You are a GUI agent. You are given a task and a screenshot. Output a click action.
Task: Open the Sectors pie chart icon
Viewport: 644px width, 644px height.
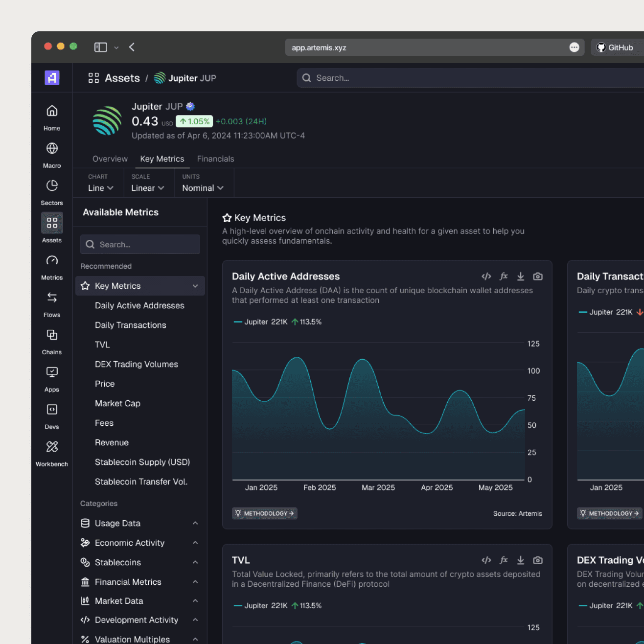coord(52,185)
